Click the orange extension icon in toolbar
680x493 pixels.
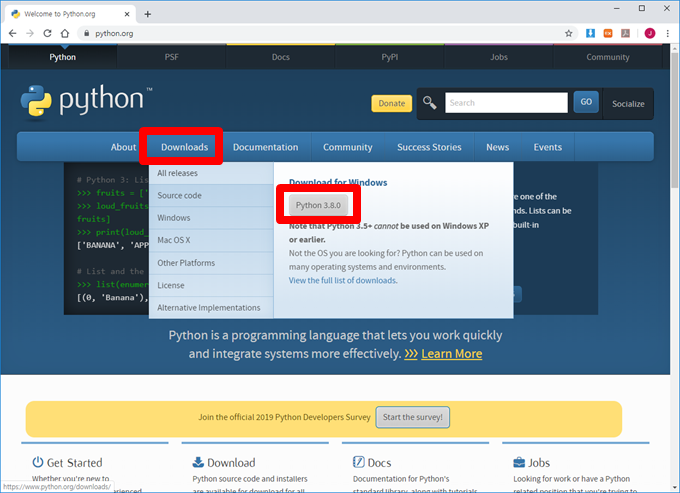[x=608, y=33]
